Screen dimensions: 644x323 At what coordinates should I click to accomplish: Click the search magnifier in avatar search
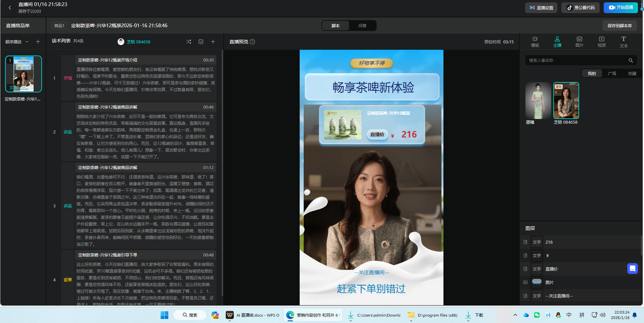tap(631, 60)
